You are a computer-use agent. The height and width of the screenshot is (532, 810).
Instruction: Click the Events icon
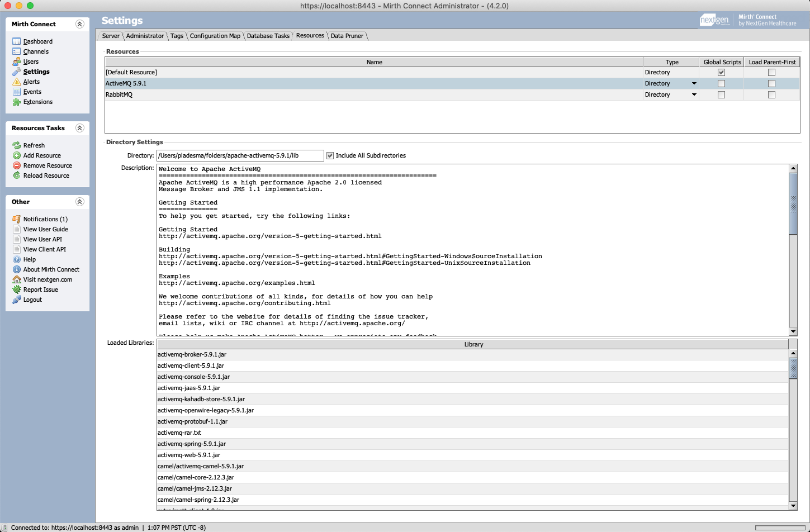pos(17,92)
